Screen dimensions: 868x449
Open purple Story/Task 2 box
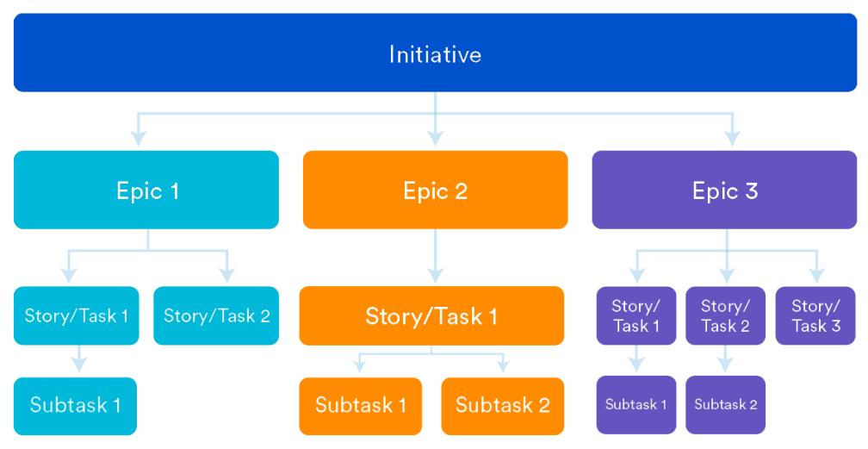(x=725, y=315)
